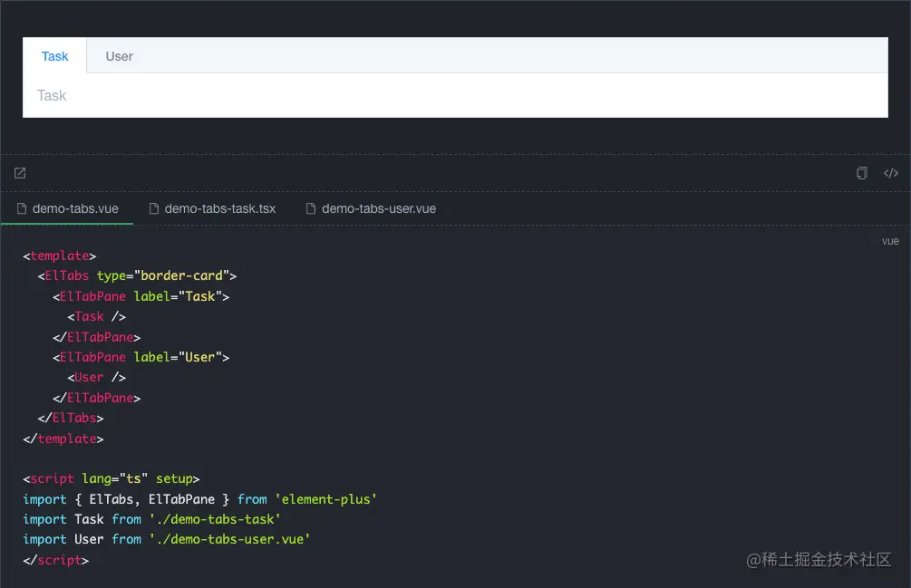This screenshot has width=911, height=588.
Task: Open demo in external playground icon
Action: tap(20, 173)
